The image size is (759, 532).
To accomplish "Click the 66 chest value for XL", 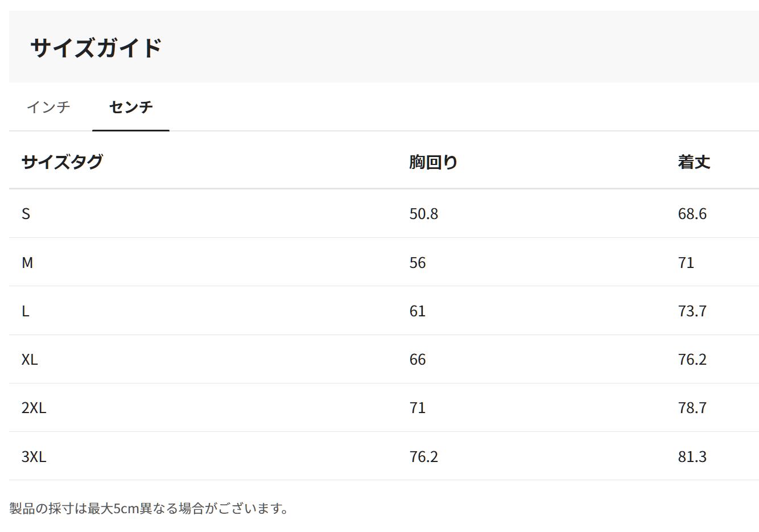I will pos(417,360).
